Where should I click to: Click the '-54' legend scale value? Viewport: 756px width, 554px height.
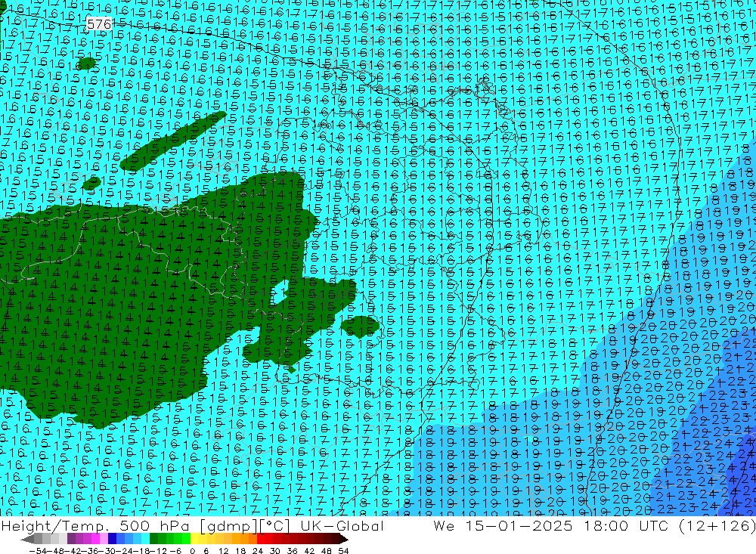pos(38,551)
